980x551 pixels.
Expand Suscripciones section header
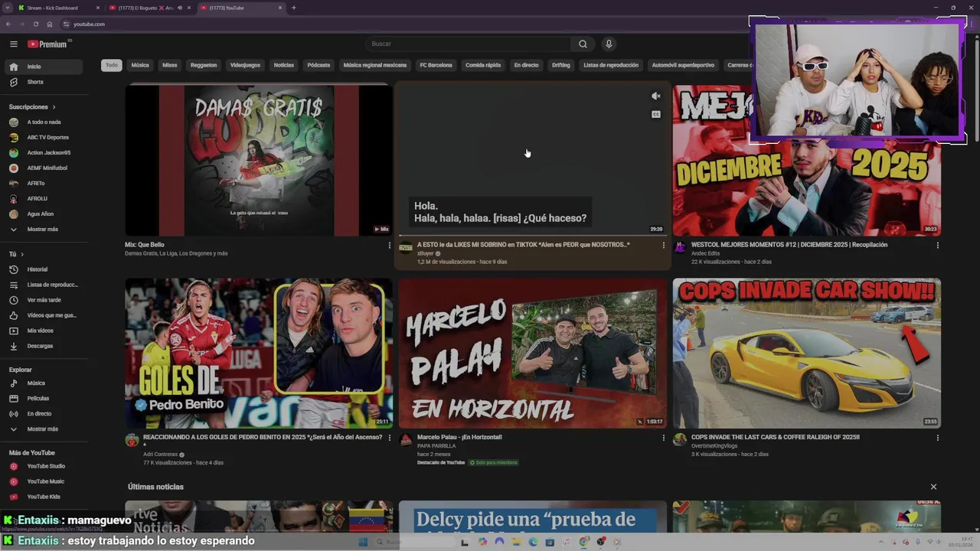click(32, 107)
